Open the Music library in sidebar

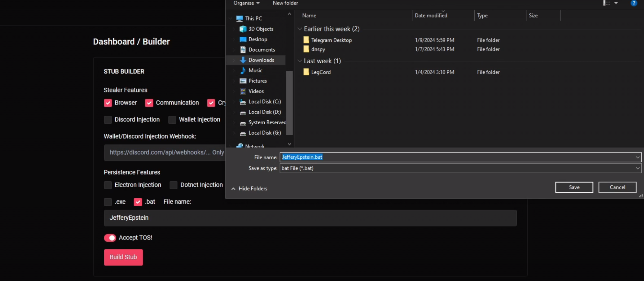pos(255,70)
